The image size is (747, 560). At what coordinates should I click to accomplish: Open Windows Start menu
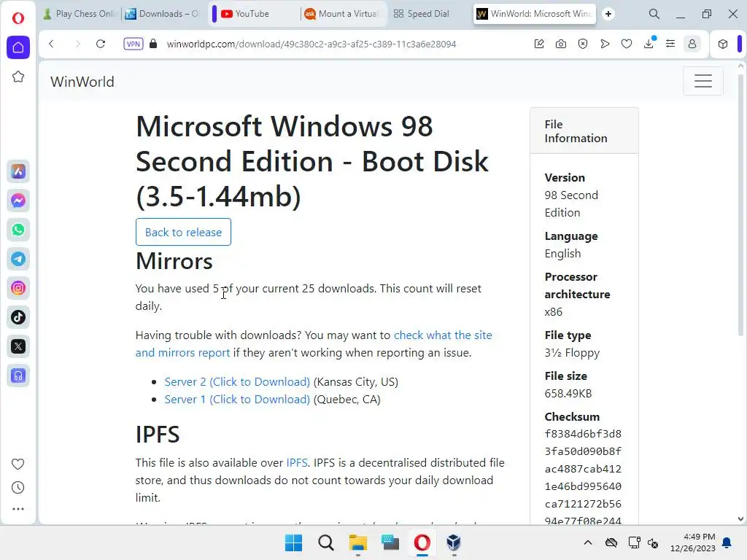(293, 542)
